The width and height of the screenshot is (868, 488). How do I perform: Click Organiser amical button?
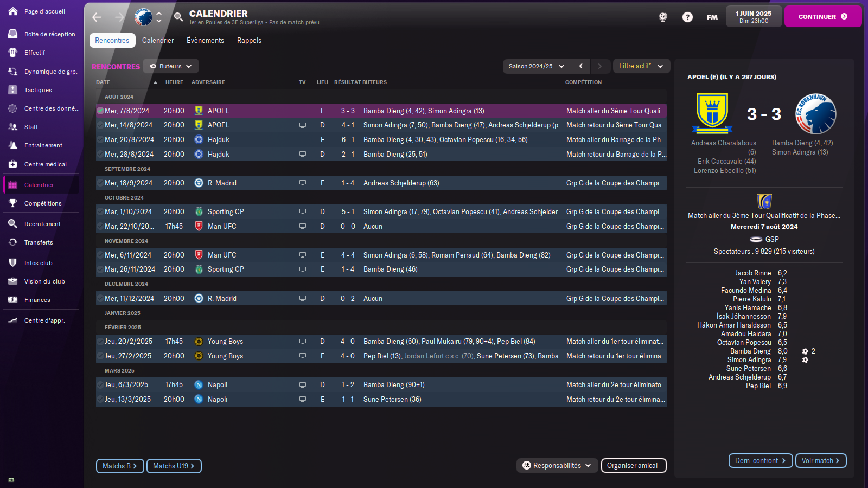pos(633,466)
